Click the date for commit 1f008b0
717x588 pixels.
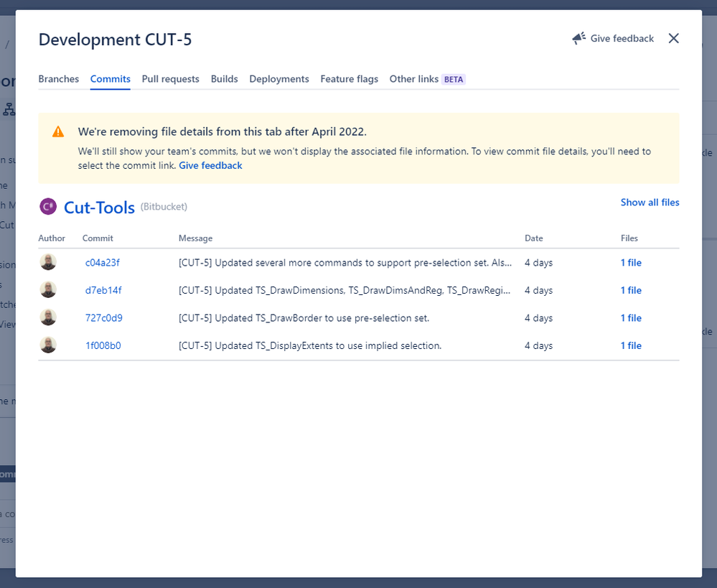click(x=539, y=346)
